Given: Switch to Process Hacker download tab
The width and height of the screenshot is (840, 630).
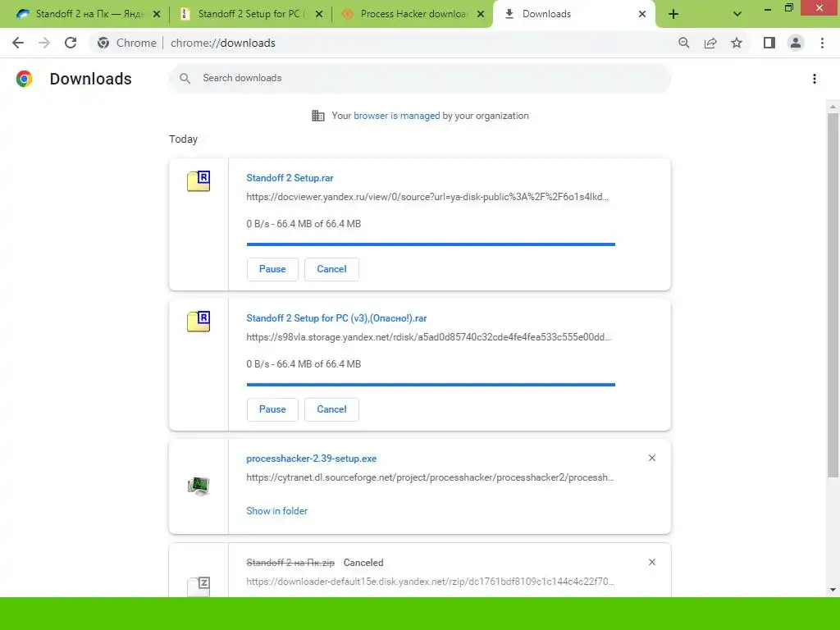Looking at the screenshot, I should point(413,14).
